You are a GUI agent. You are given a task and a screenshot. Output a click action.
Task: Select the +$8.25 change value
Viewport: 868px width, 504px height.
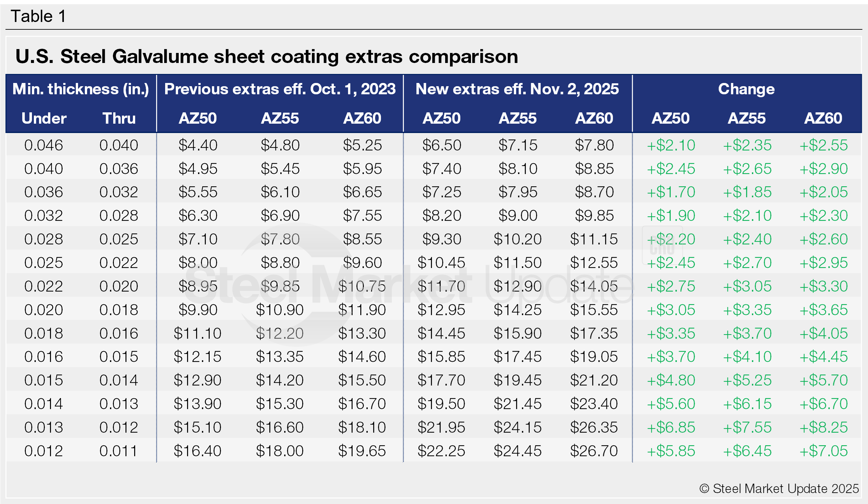pos(823,427)
